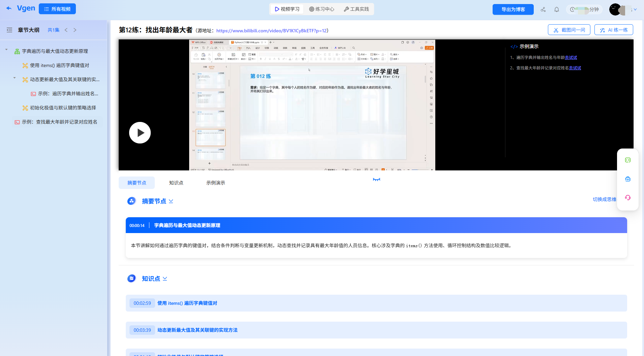The width and height of the screenshot is (644, 356).
Task: Click 去试试 for 遍历字典并输出姓名与年龄
Action: [x=571, y=58]
